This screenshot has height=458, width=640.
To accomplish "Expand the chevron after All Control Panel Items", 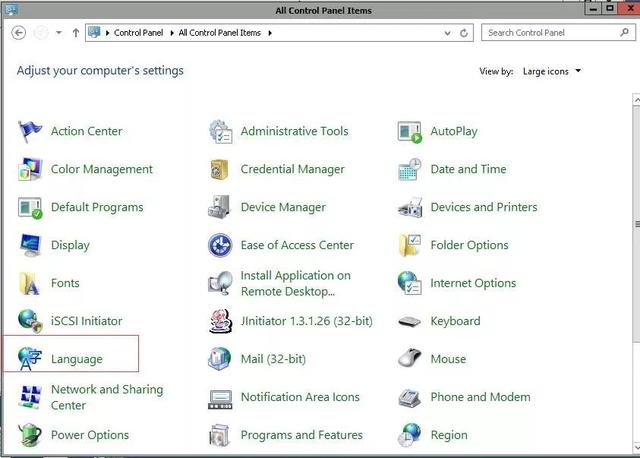I will coord(270,33).
